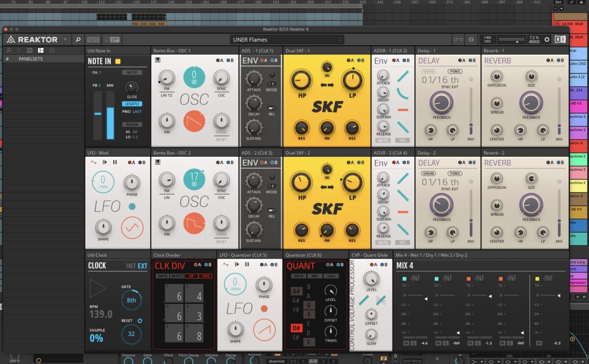Click the ramp waveform icon in LFO - Quantizer
This screenshot has width=589, height=364.
point(264,330)
